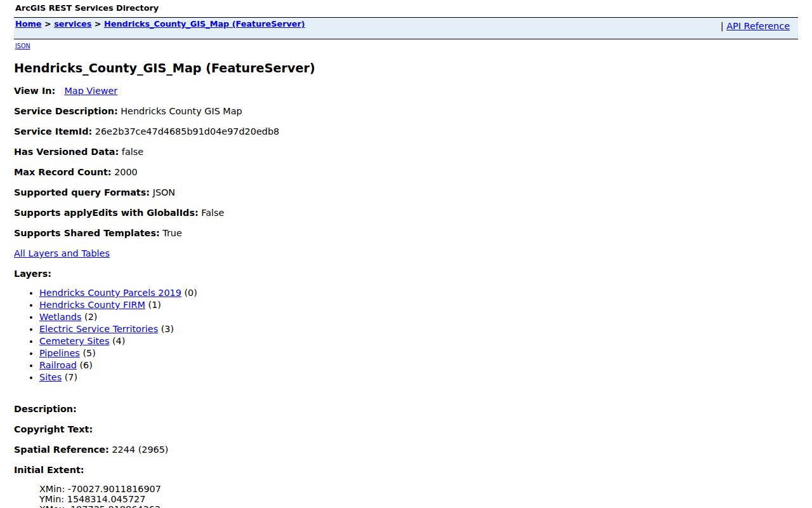Open the Pipelines layer
The height and width of the screenshot is (508, 812).
tap(60, 353)
